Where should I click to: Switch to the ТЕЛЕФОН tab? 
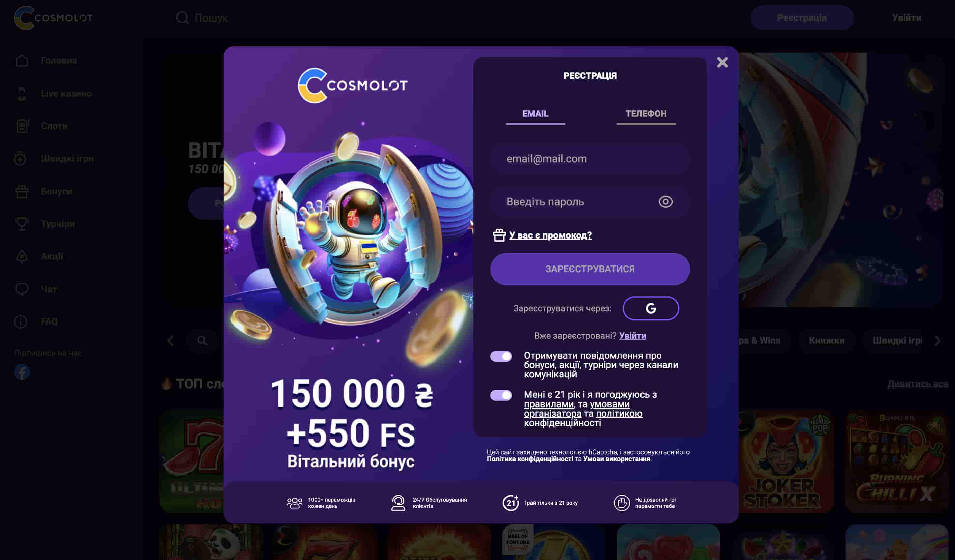645,114
